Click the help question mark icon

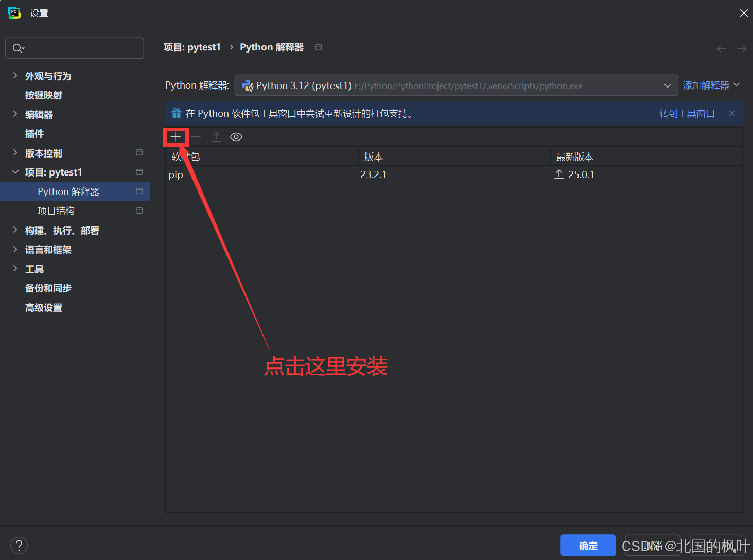(x=19, y=545)
